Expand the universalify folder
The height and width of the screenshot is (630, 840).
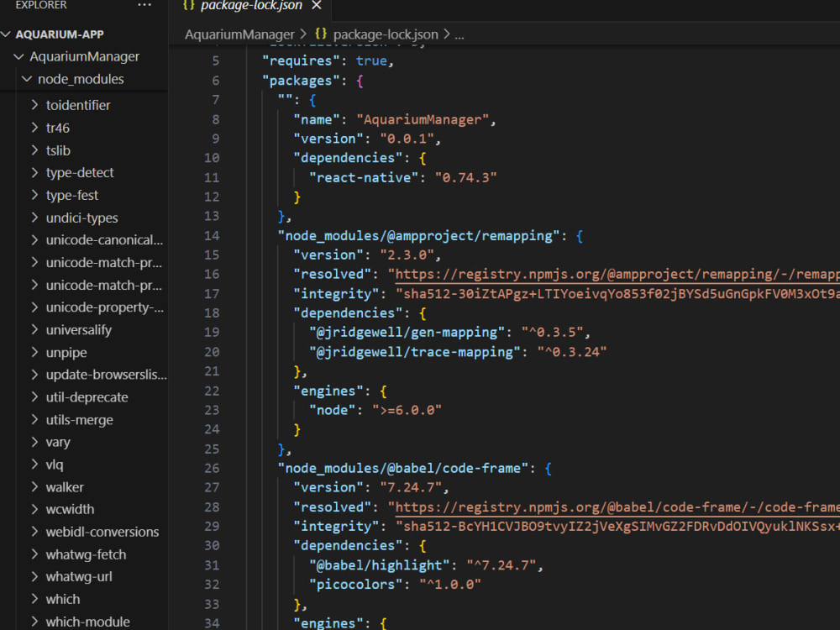tap(34, 330)
